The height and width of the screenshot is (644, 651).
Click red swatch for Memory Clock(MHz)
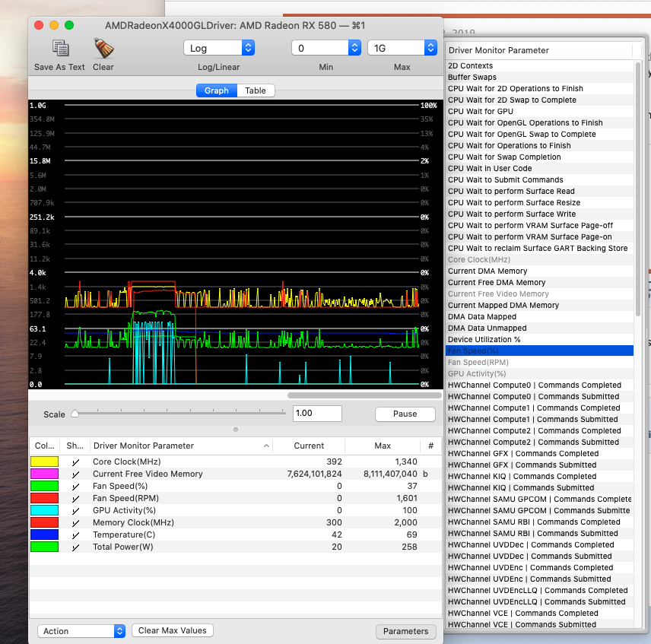[x=44, y=522]
